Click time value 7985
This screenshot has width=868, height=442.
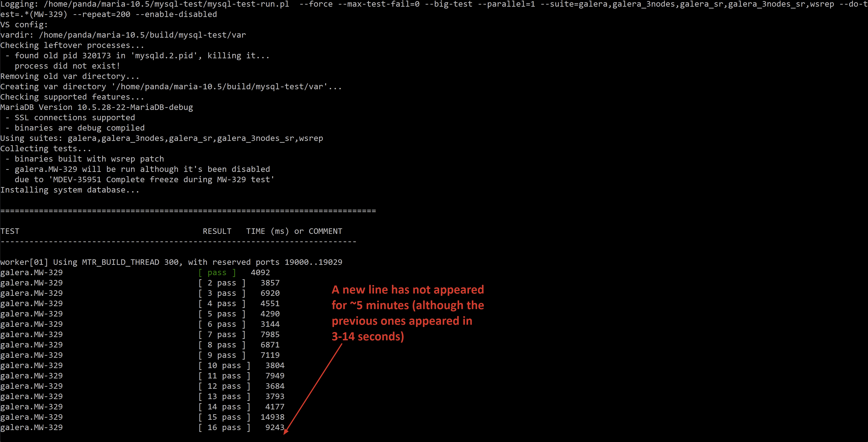(x=270, y=335)
